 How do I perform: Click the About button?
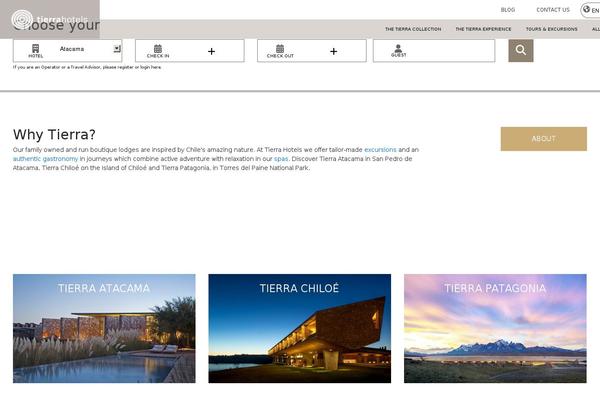[543, 139]
